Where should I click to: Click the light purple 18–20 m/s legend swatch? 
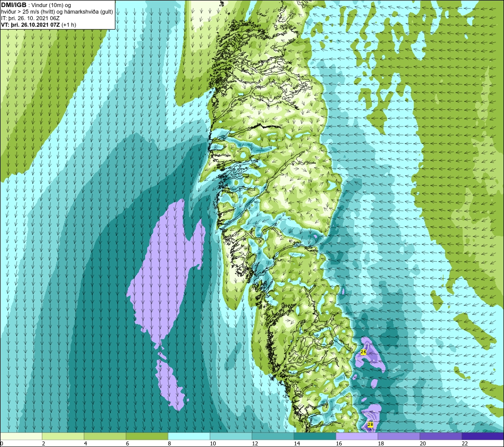click(399, 436)
